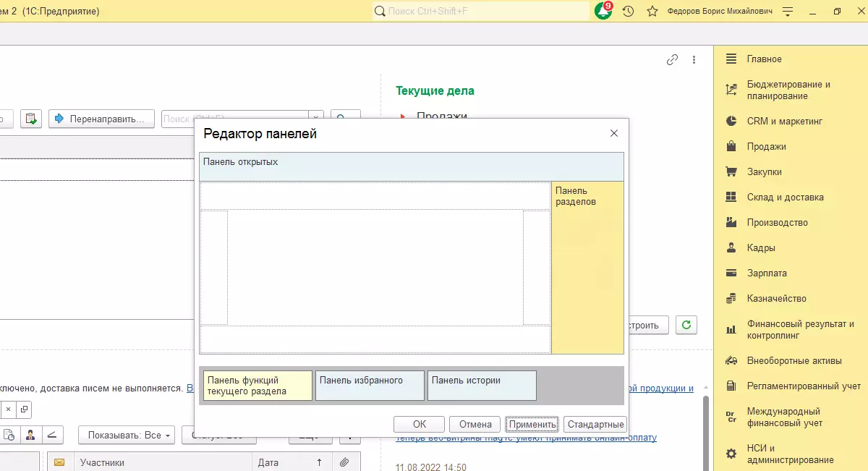Viewport: 868px width, 471px height.
Task: Click user name Федоров Борис Михайлович
Action: tap(719, 12)
